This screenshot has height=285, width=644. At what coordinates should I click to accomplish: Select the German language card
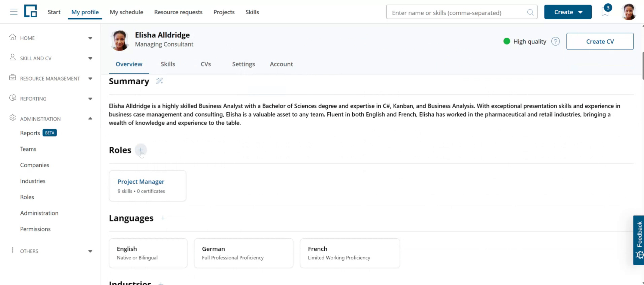click(244, 253)
